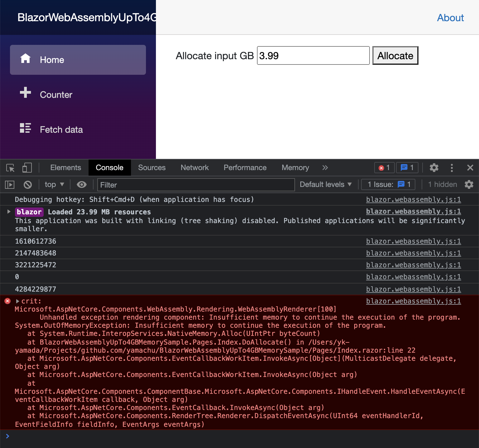Click the 3221225472 log value
479x448 pixels.
tap(36, 265)
